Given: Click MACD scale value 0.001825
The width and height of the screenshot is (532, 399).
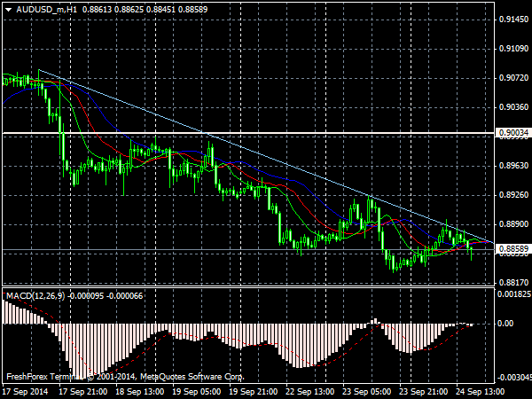Looking at the screenshot, I should (x=514, y=293).
